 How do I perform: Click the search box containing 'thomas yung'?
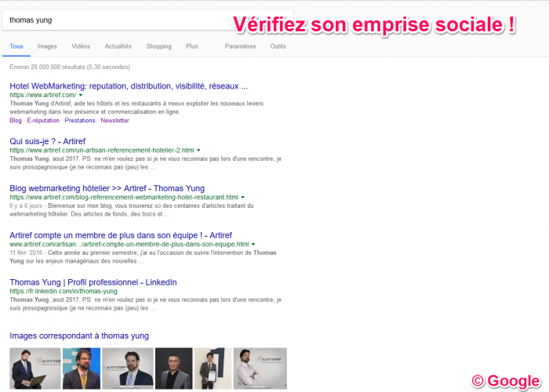pos(147,20)
